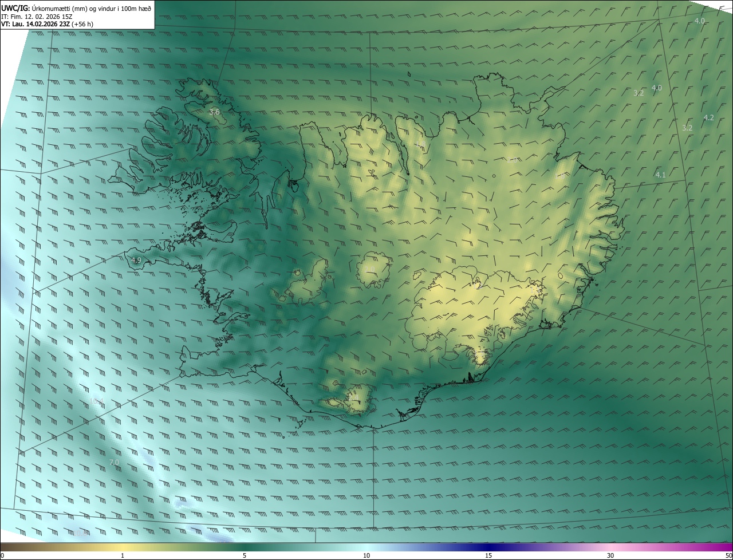Screen dimensions: 733x560
Task: Select the 3.6 value over the Westfjords
Action: click(x=214, y=112)
